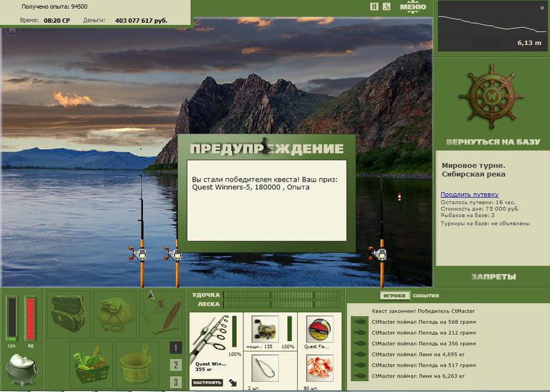
Task: Click the ЕДА hunger gauge
Action: 12,319
